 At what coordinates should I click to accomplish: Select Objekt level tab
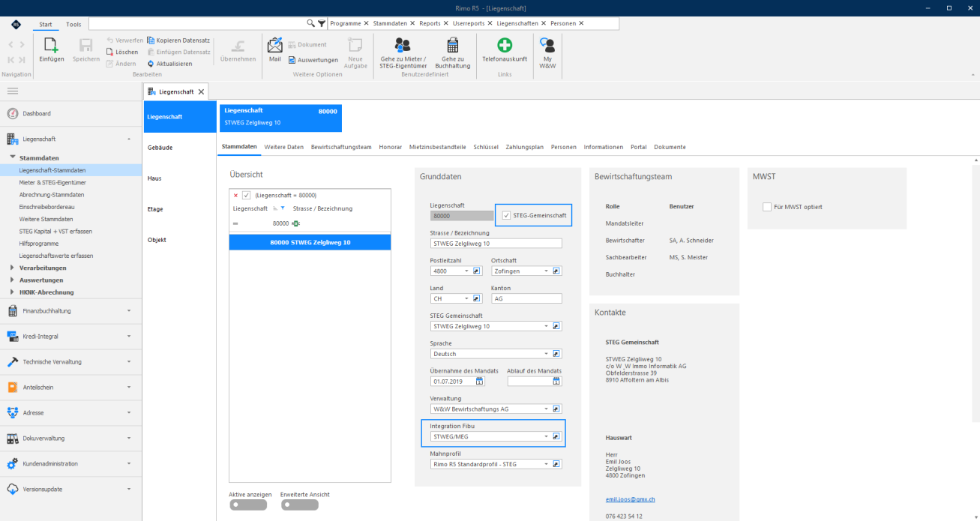click(x=180, y=240)
